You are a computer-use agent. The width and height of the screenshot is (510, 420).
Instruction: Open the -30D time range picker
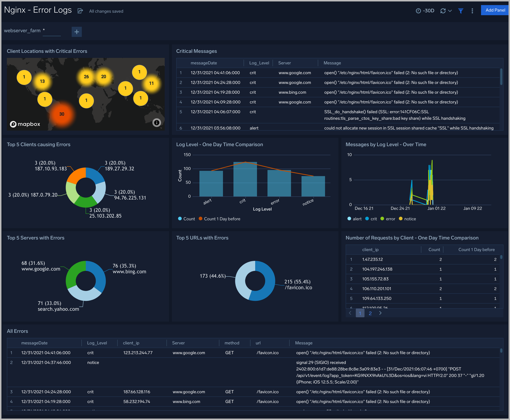(x=425, y=11)
